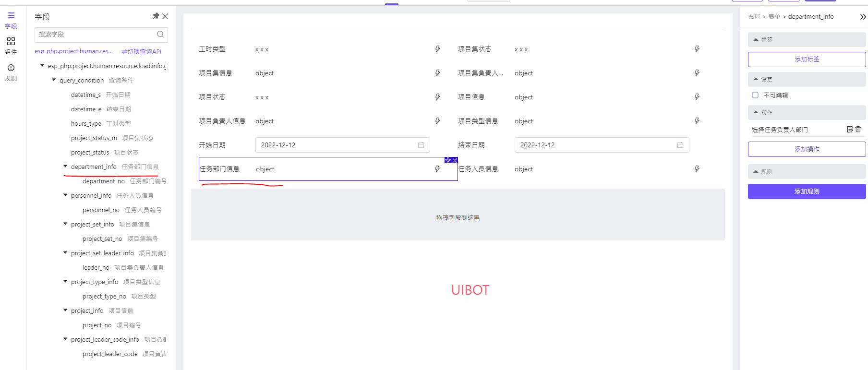Click lightning icon for 项目集信息 row
The image size is (868, 370).
[x=438, y=73]
